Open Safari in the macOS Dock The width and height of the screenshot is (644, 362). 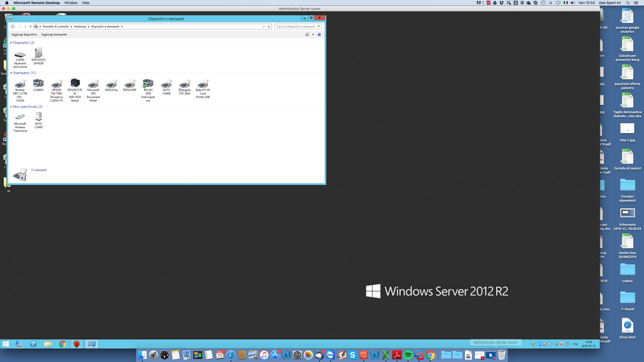click(231, 355)
